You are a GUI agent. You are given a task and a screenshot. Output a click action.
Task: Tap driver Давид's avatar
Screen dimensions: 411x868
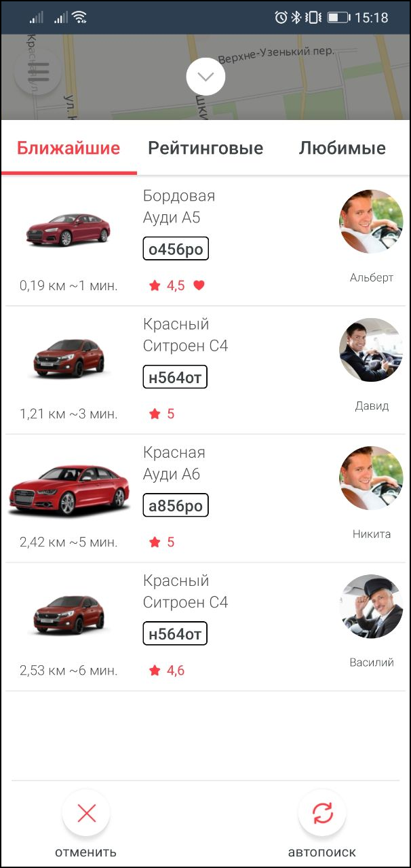point(371,350)
